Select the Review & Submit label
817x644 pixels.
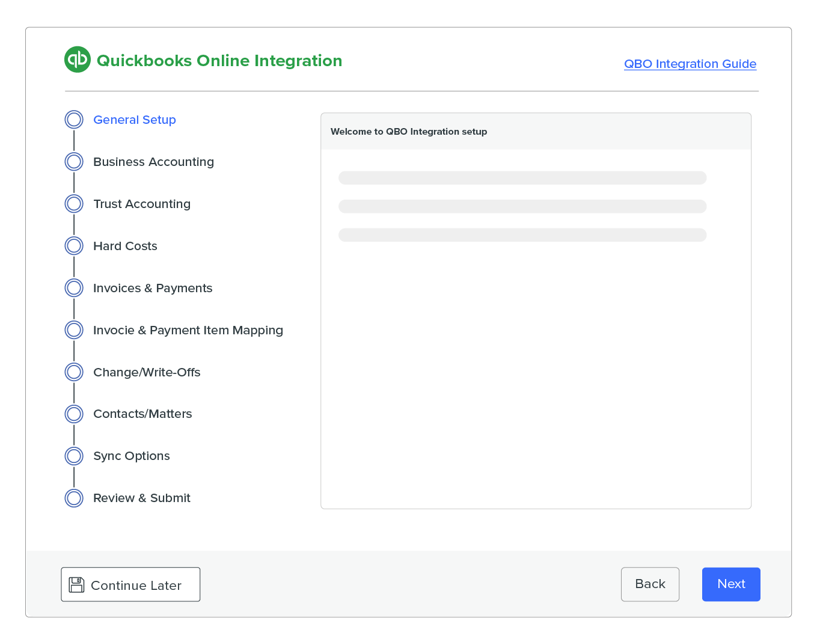tap(141, 498)
